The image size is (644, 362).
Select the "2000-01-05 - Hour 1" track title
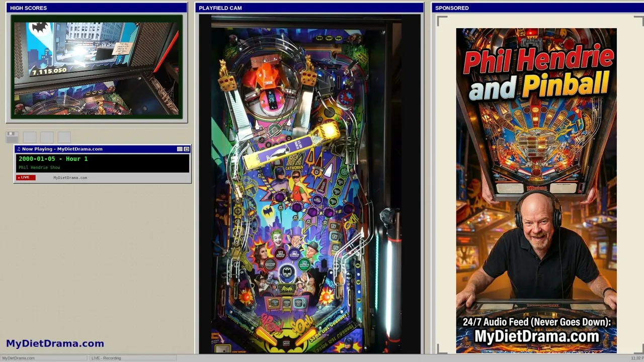[x=53, y=159]
